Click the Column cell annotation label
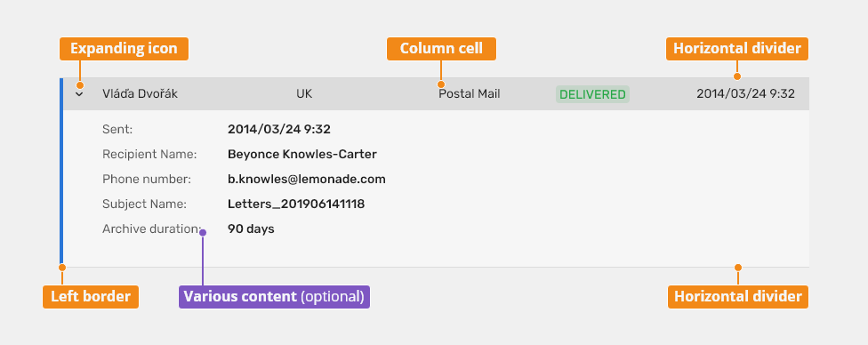Screen dimensions: 868x345 (x=441, y=49)
